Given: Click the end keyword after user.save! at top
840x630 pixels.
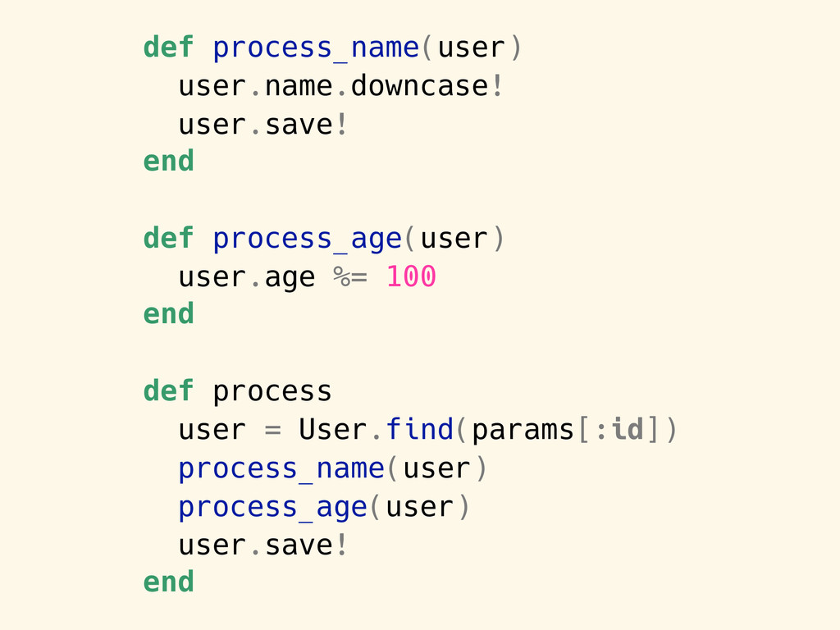Looking at the screenshot, I should (168, 162).
